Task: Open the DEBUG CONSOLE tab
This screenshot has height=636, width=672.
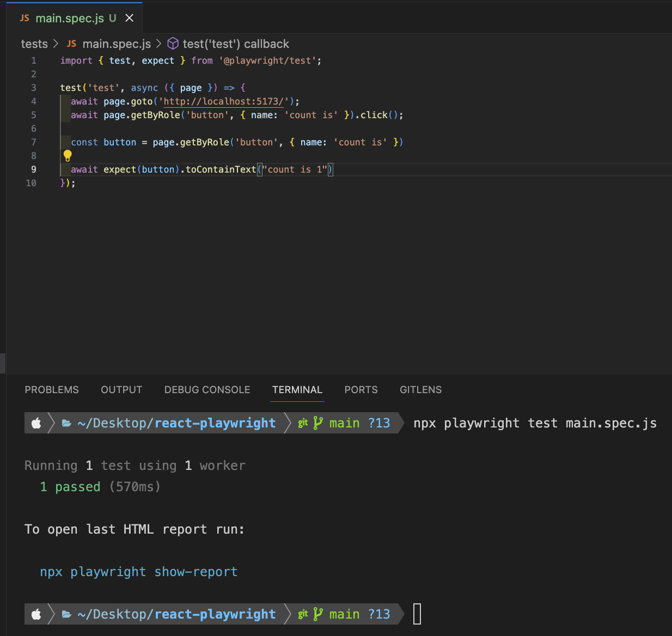Action: click(207, 390)
